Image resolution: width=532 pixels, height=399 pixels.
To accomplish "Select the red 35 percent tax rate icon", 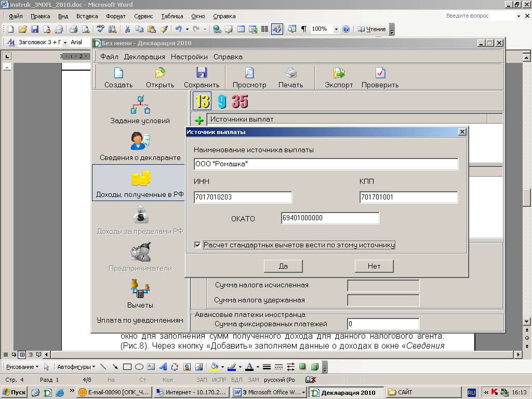I will coord(240,101).
